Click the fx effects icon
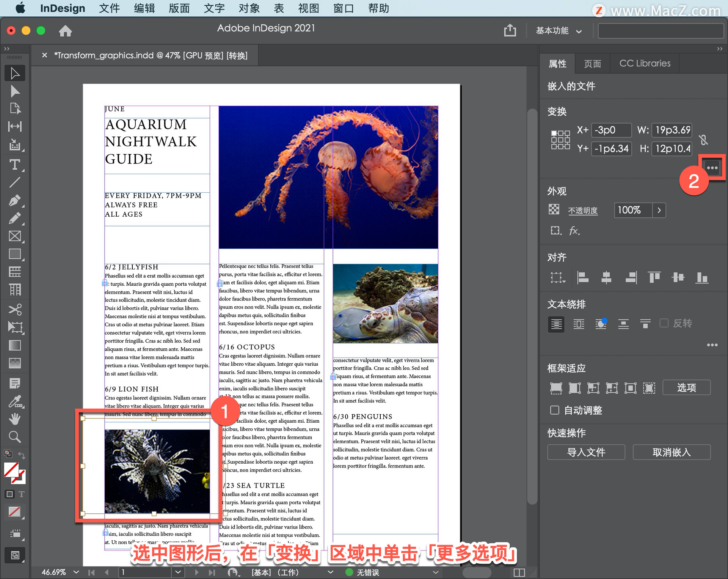This screenshot has height=579, width=728. [574, 231]
